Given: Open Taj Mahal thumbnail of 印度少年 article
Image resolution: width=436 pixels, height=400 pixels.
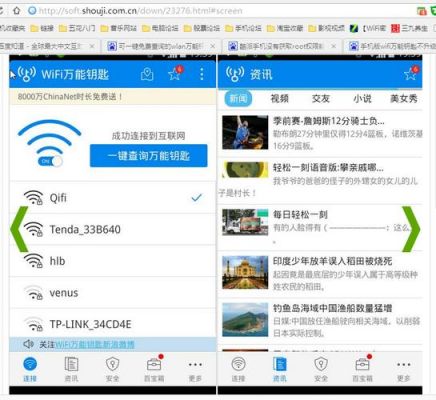Looking at the screenshot, I should click(245, 272).
